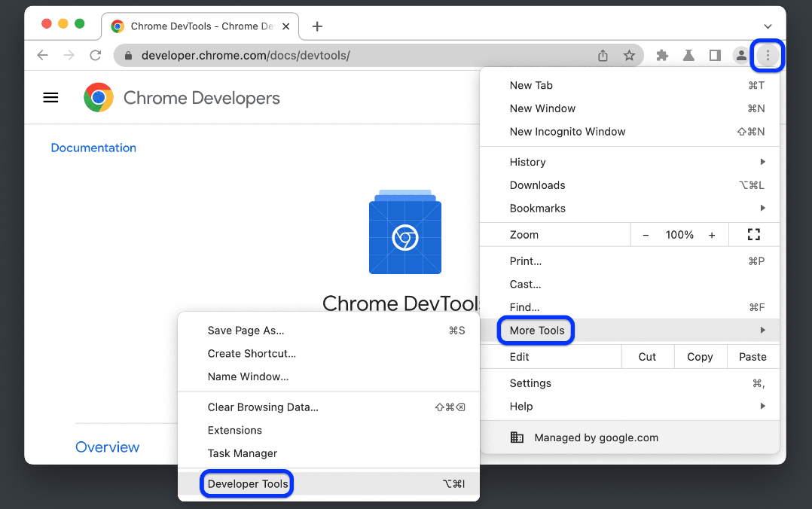Open the three-dot Chrome menu button

tap(768, 55)
